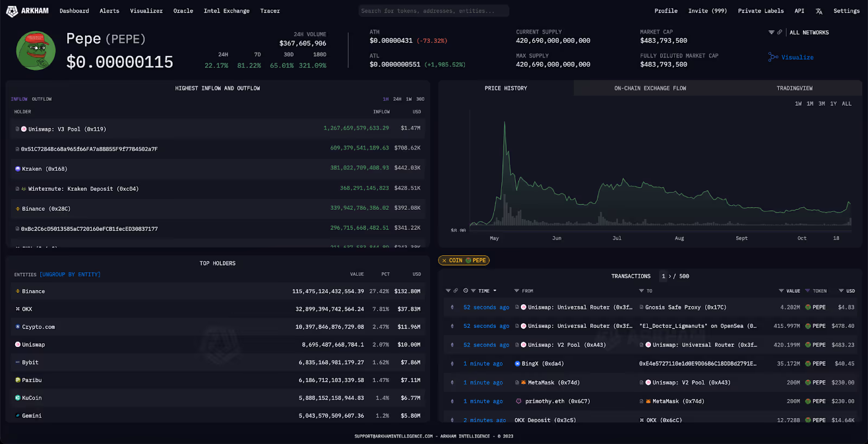The height and width of the screenshot is (444, 868).
Task: Click the Crypto.com logo in Top Holders
Action: coord(18,327)
